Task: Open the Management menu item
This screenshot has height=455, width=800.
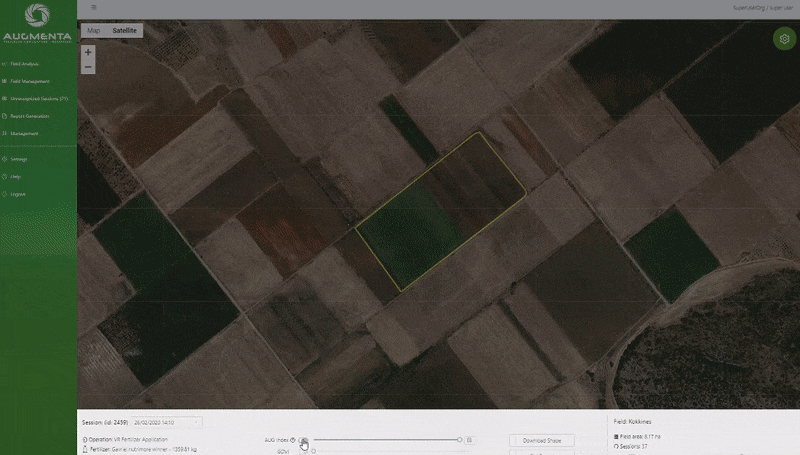Action: pyautogui.click(x=24, y=133)
